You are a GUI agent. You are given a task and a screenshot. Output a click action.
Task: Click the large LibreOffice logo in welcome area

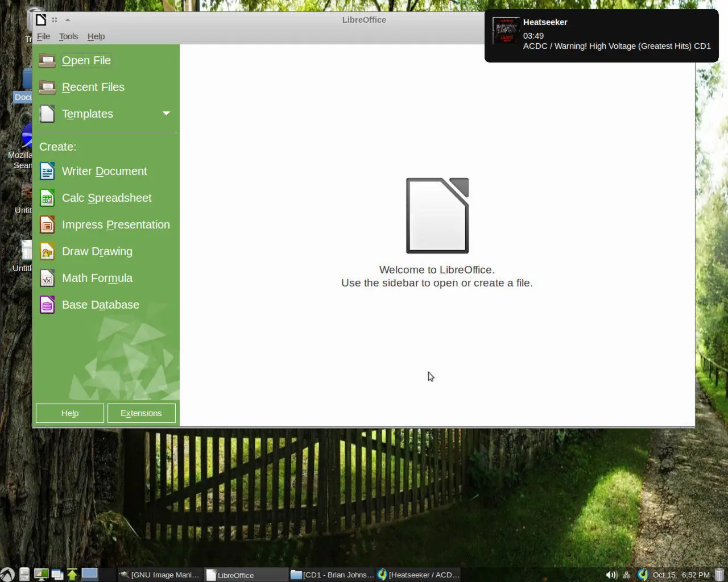point(437,215)
